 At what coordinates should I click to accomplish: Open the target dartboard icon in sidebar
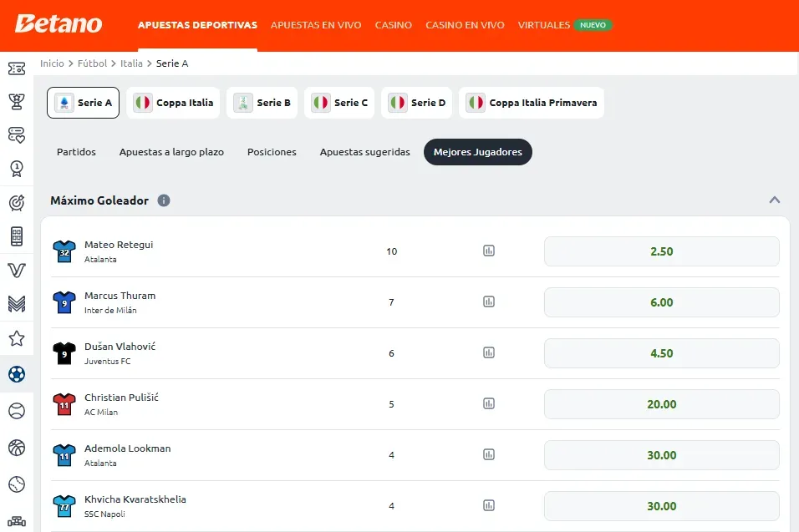[17, 203]
